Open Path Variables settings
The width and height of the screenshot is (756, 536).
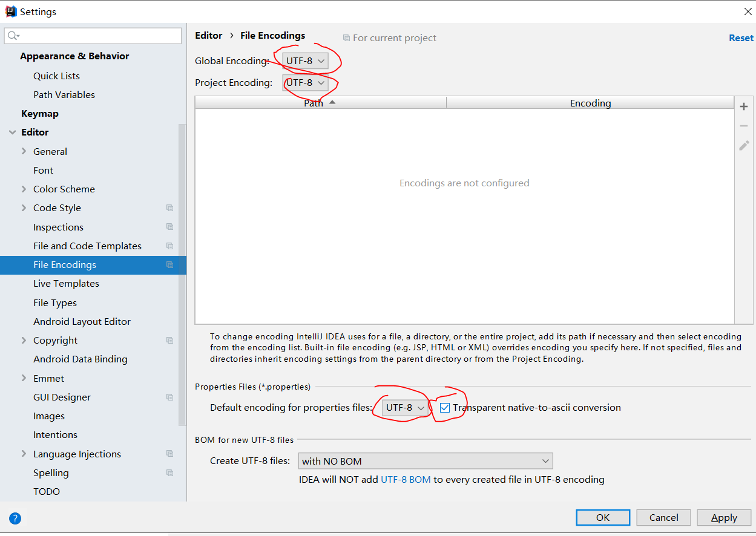click(64, 94)
